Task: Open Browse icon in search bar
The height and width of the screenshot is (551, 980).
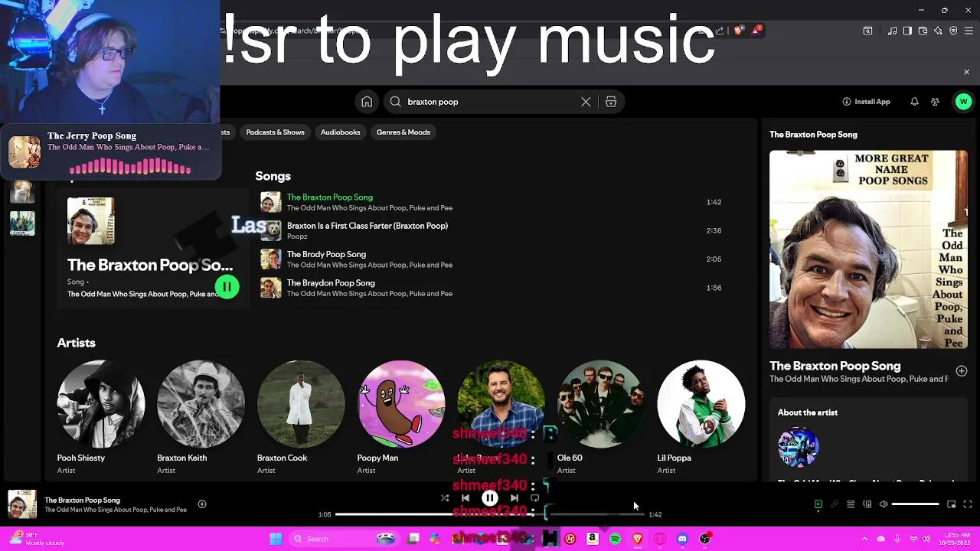Action: 611,102
